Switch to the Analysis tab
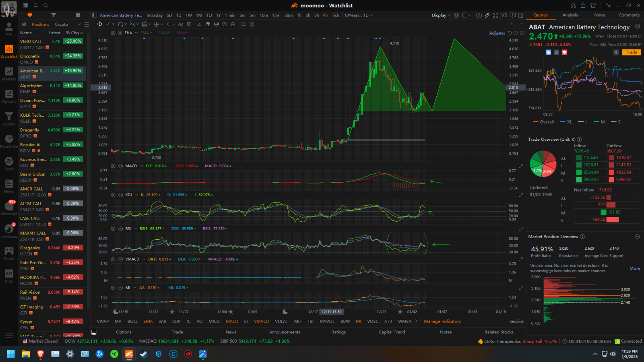 (x=570, y=15)
